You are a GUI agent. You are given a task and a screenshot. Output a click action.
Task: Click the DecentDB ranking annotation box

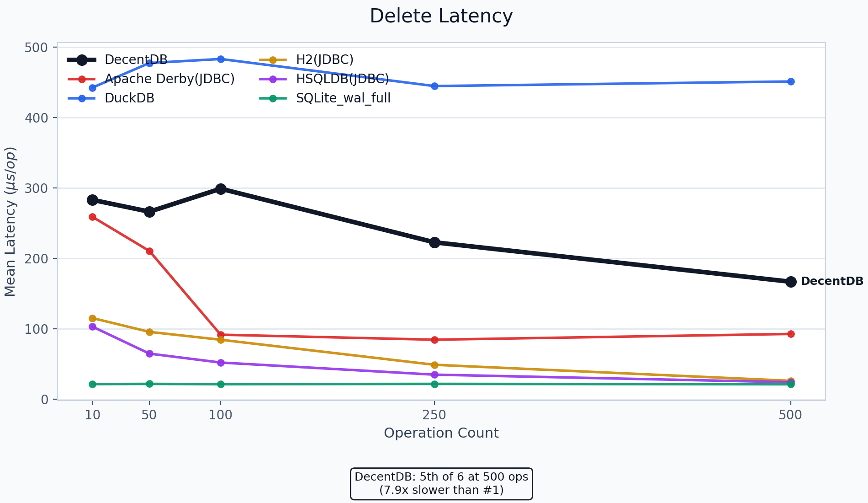point(441,483)
